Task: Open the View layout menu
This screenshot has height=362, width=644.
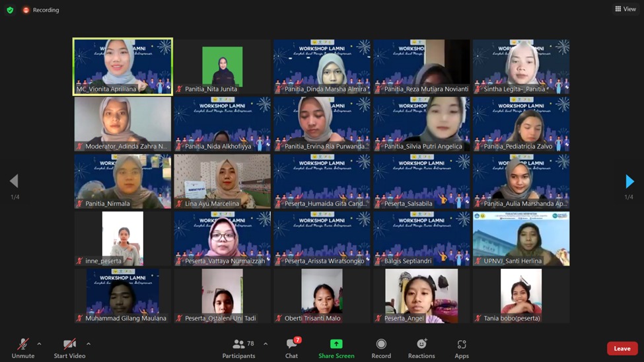Action: 625,9
